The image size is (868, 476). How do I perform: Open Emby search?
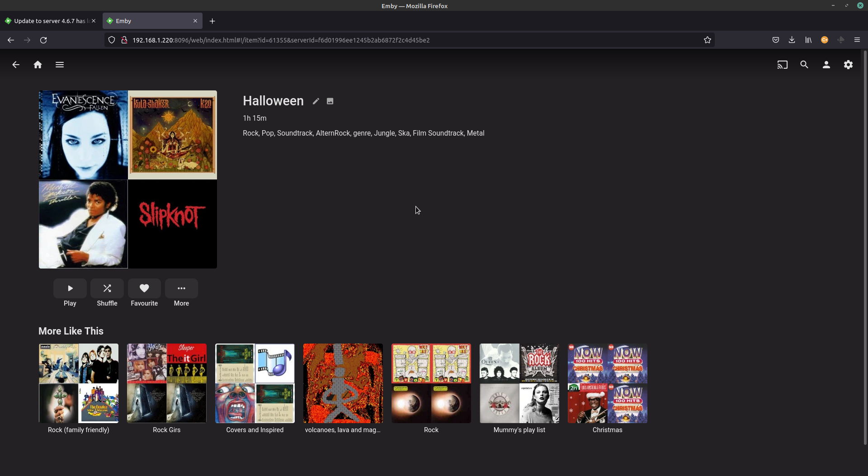coord(804,65)
